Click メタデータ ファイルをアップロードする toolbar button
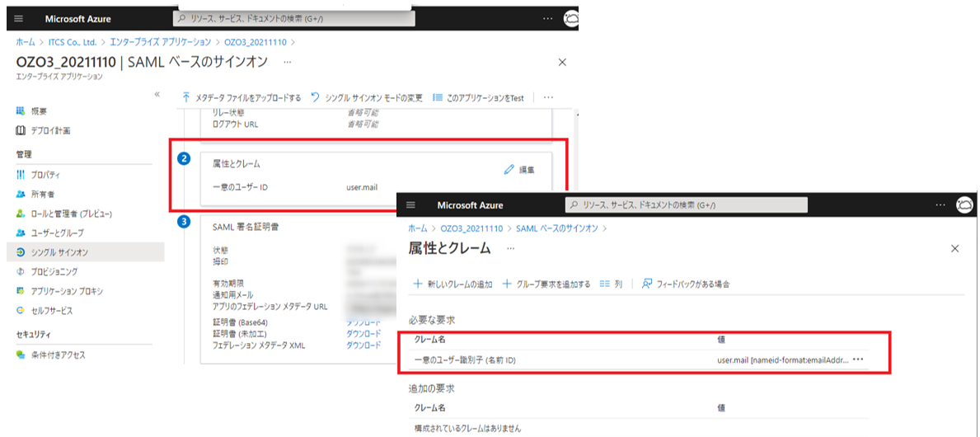Image resolution: width=980 pixels, height=437 pixels. pyautogui.click(x=241, y=97)
